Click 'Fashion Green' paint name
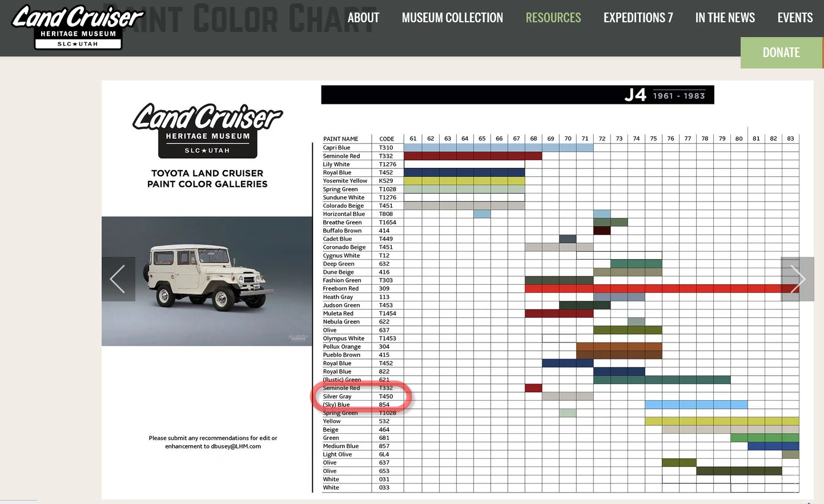The height and width of the screenshot is (504, 824). (x=342, y=280)
